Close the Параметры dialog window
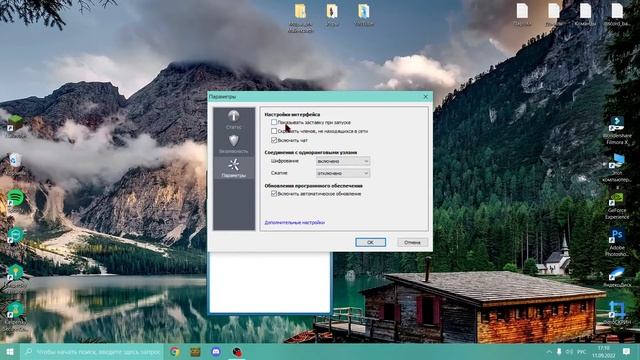Screen dimensions: 640x360 coord(426,97)
